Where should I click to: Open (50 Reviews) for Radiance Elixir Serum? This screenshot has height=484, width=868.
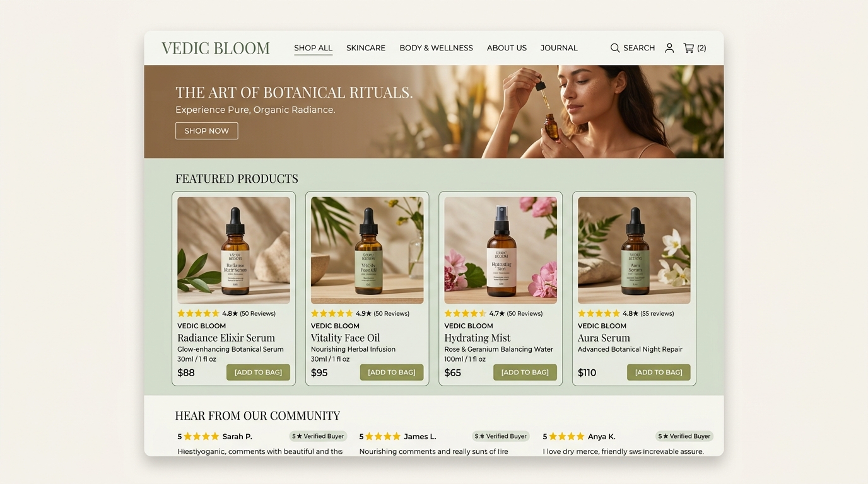pyautogui.click(x=257, y=313)
